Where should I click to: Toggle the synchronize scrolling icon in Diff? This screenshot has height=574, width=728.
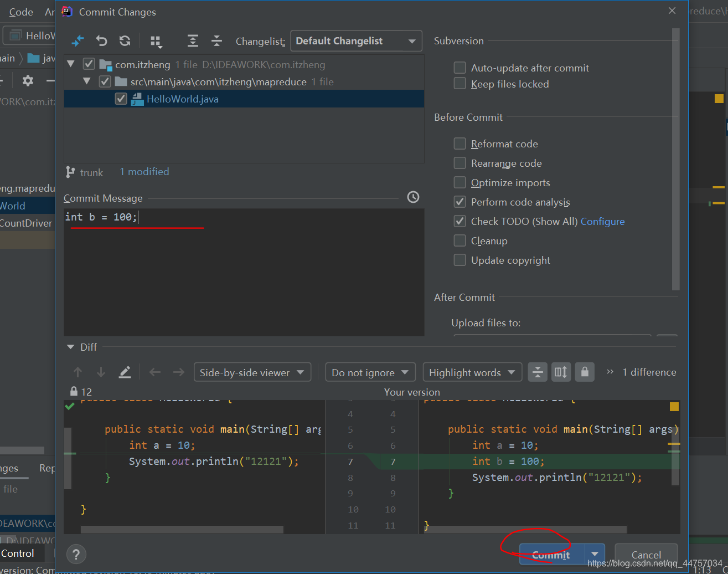coord(561,372)
